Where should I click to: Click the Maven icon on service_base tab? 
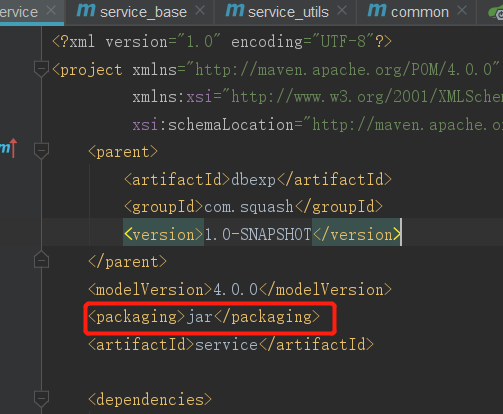(86, 10)
